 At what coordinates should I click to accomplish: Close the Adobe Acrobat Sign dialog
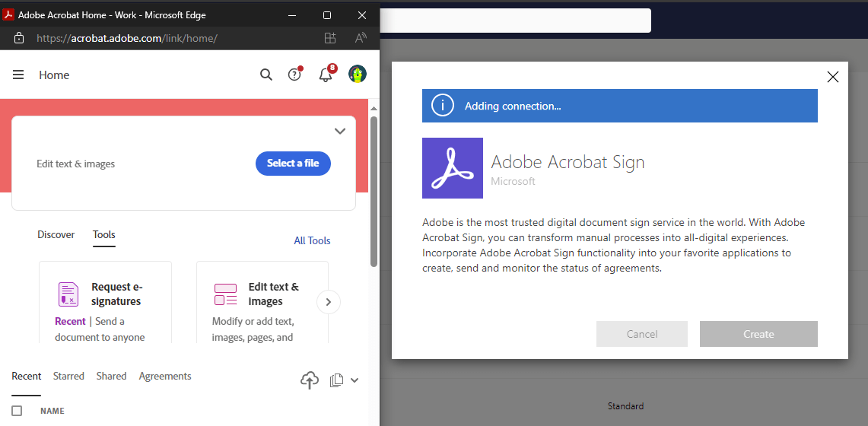point(832,77)
